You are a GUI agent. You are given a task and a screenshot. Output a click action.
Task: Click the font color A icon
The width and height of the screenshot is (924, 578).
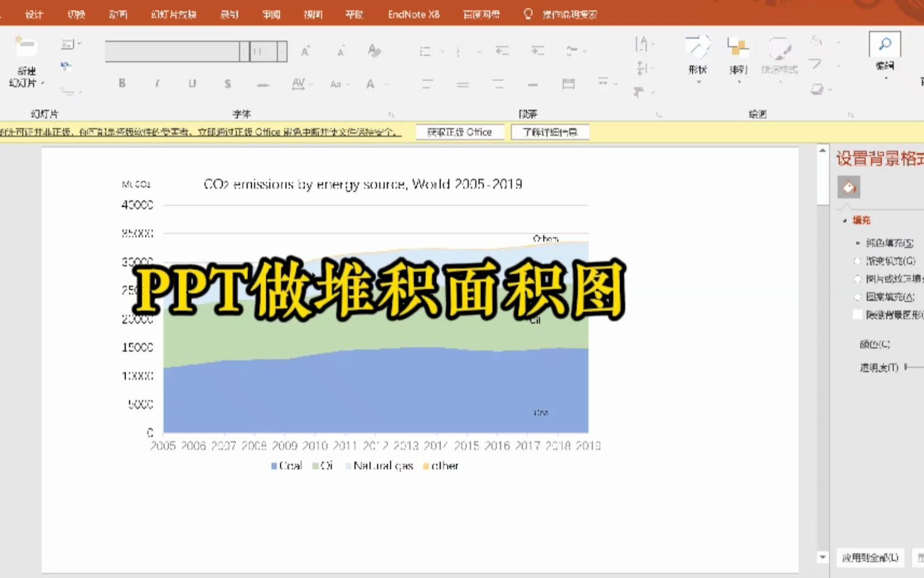pyautogui.click(x=371, y=84)
